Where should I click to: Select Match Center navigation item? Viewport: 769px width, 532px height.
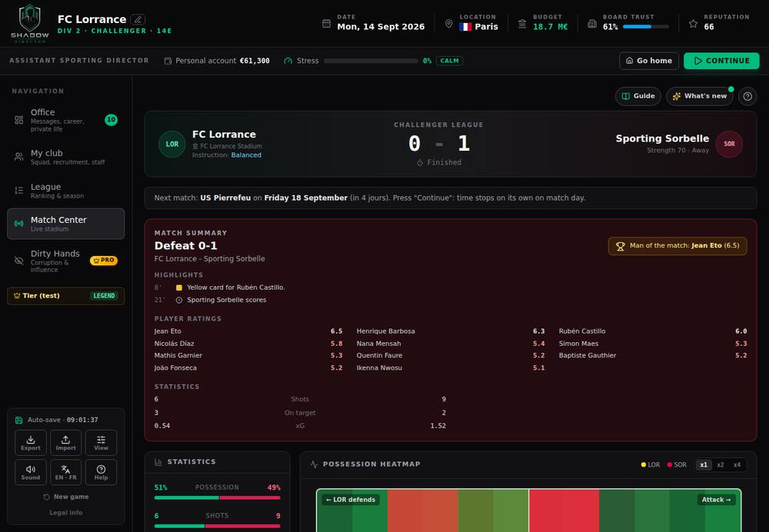(x=65, y=224)
